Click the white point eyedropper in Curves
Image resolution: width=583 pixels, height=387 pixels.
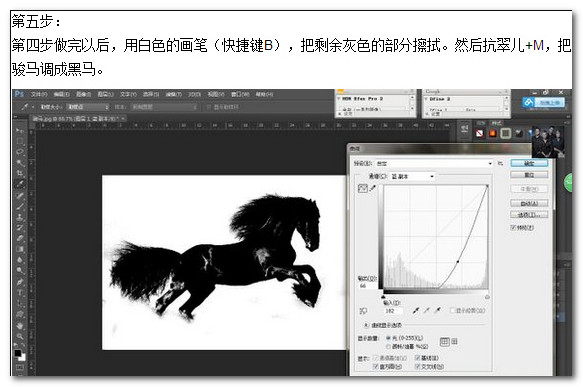[x=438, y=310]
